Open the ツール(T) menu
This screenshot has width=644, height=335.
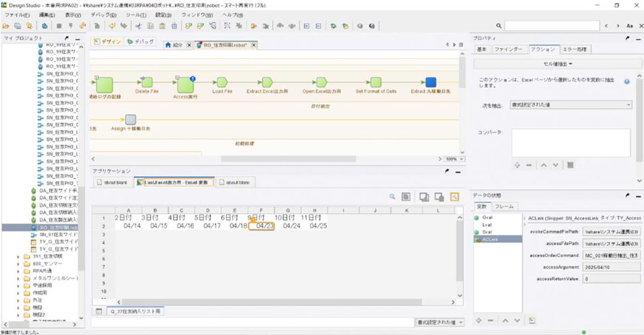(x=136, y=15)
